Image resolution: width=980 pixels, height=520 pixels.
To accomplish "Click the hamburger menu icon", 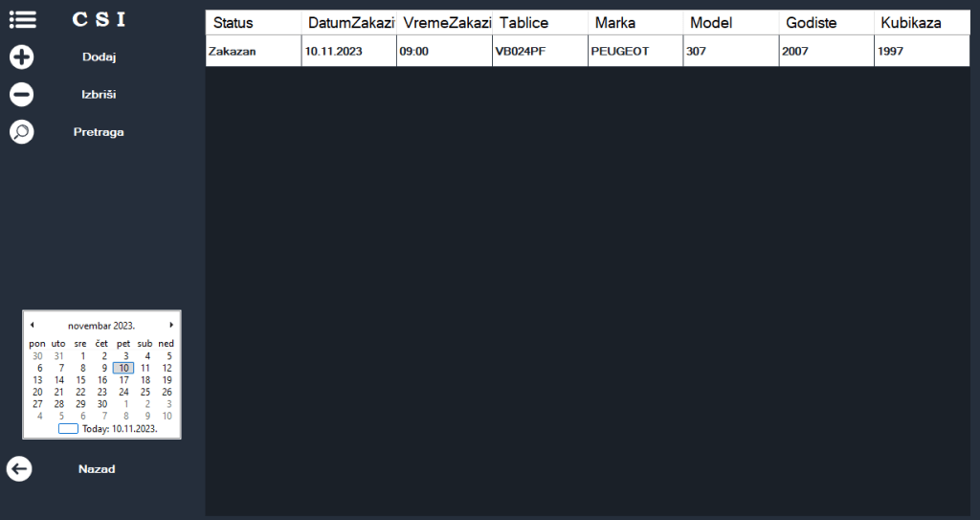I will (x=22, y=19).
